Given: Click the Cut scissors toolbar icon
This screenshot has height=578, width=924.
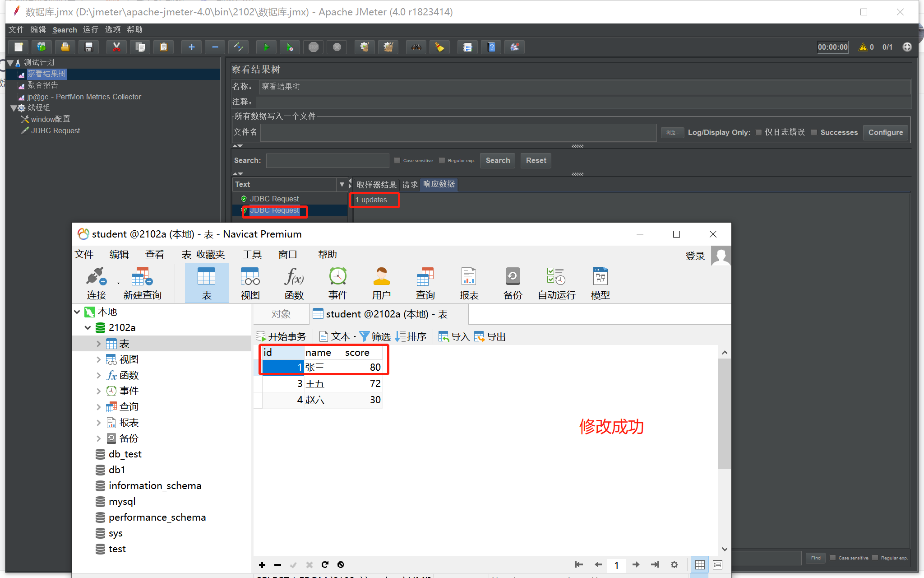Looking at the screenshot, I should [116, 47].
